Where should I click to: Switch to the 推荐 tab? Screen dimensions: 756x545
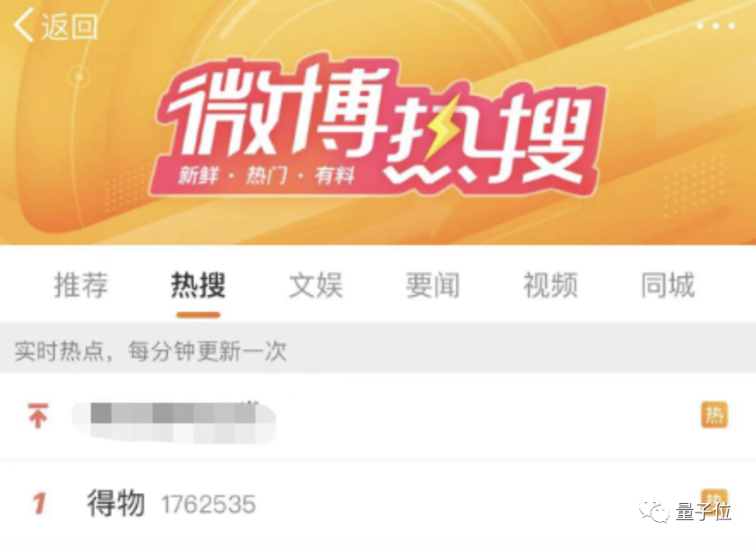point(81,284)
